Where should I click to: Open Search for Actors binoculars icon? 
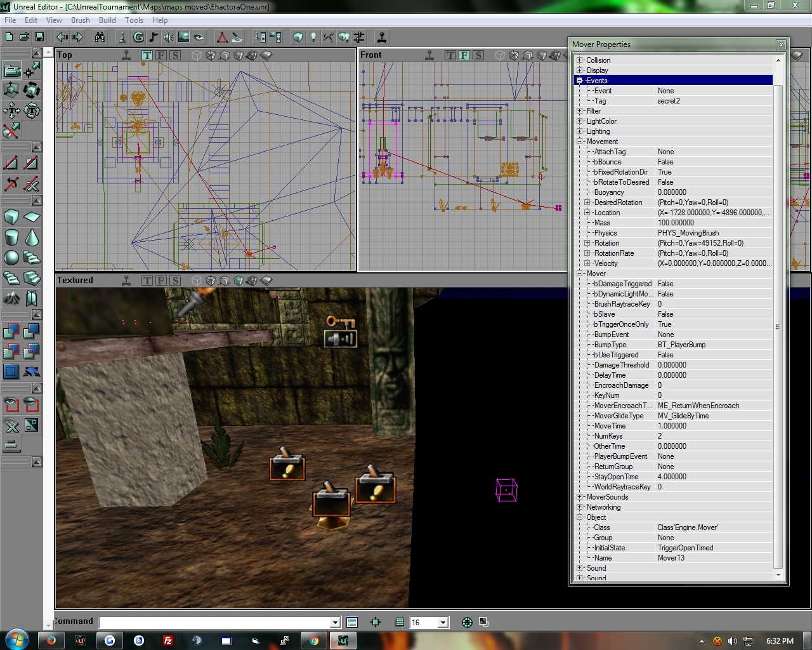(x=100, y=37)
